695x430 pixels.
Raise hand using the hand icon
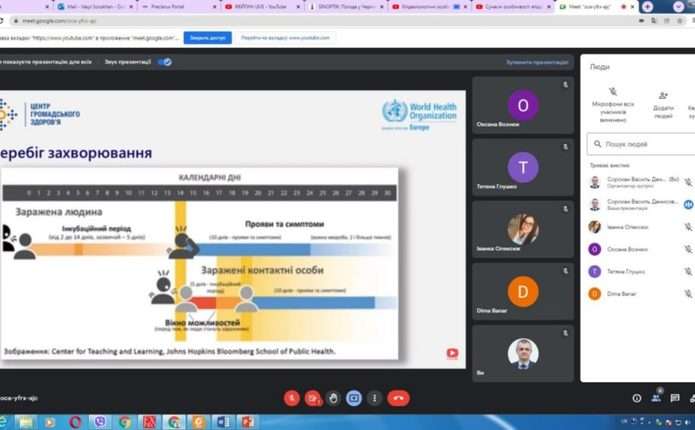click(333, 397)
